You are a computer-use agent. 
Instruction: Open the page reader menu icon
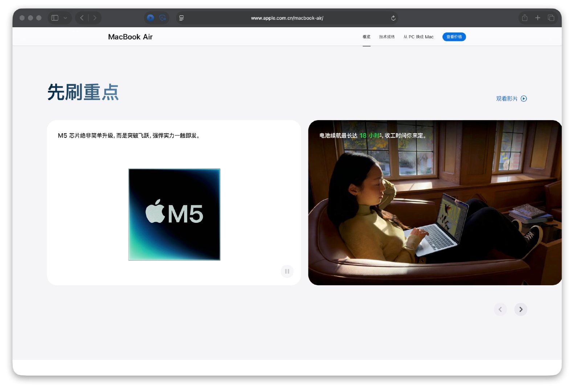tap(181, 18)
